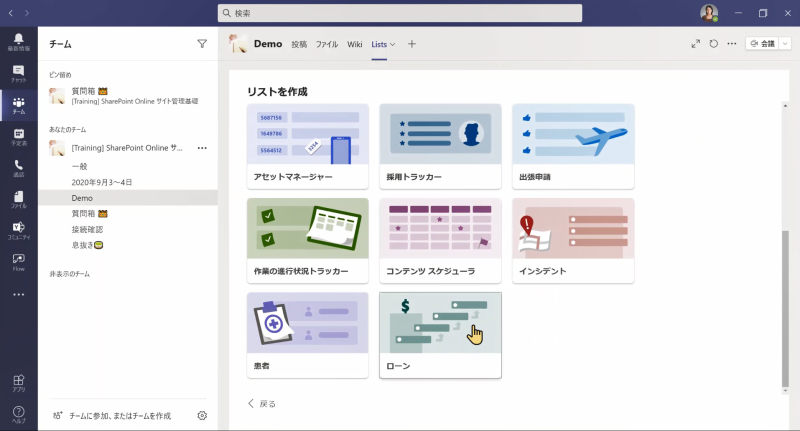Open the Calendar icon in sidebar
Viewport: 800px width, 431px height.
point(18,137)
